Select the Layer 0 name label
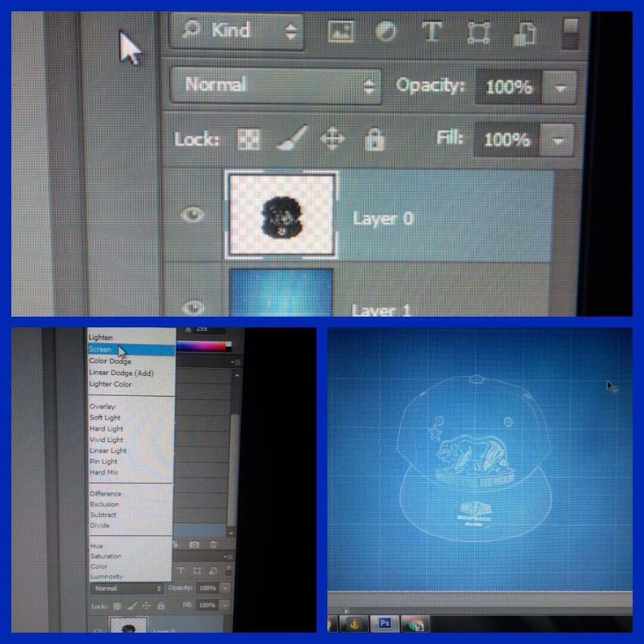Viewport: 644px width, 644px height. click(382, 219)
